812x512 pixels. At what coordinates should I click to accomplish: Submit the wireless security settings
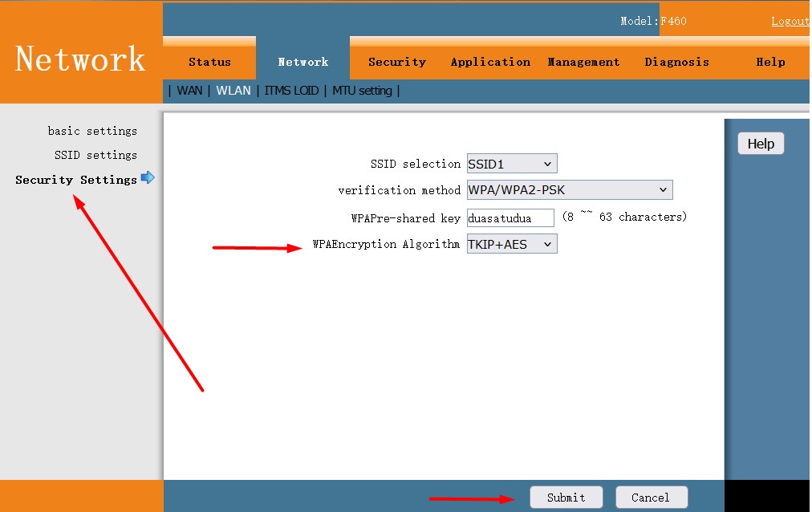click(566, 496)
